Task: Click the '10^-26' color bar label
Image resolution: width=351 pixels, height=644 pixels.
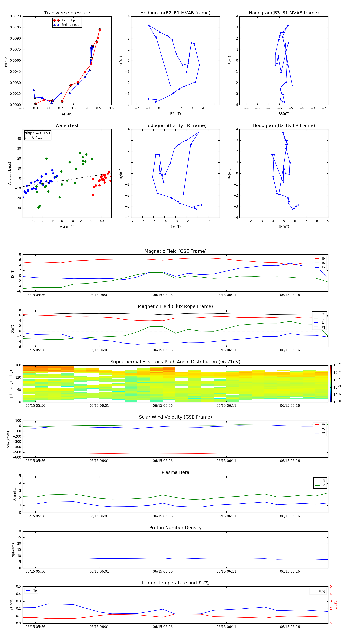Action: click(337, 365)
